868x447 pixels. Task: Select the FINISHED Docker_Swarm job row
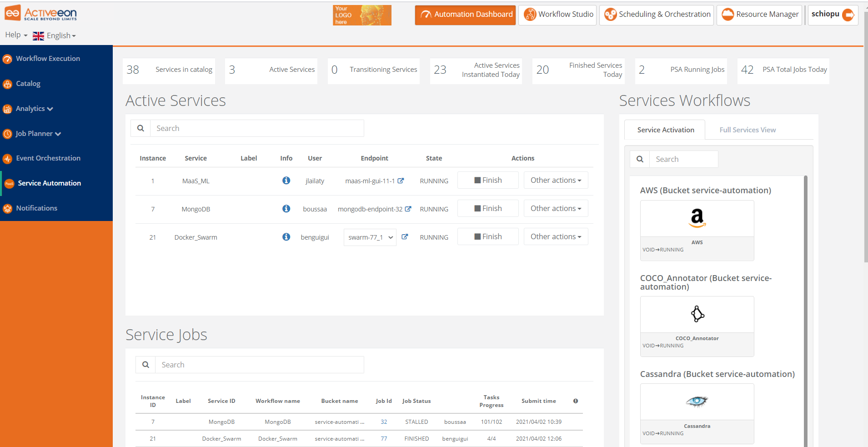[359, 439]
